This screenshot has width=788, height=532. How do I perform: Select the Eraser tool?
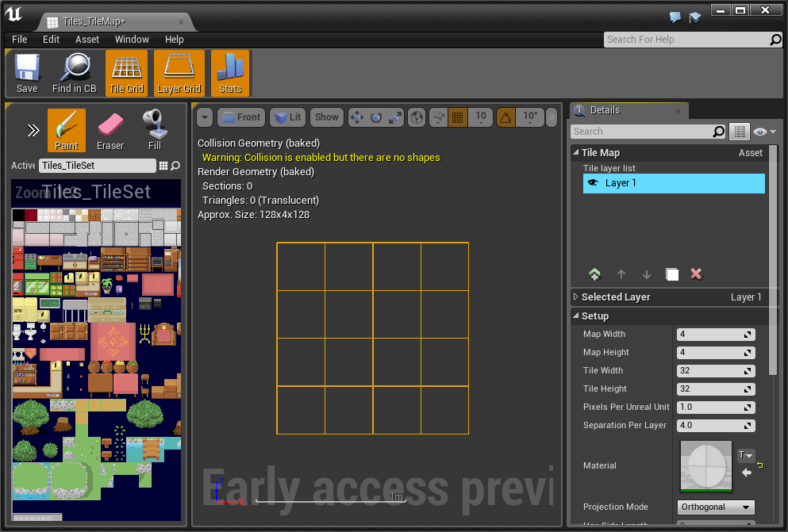110,128
